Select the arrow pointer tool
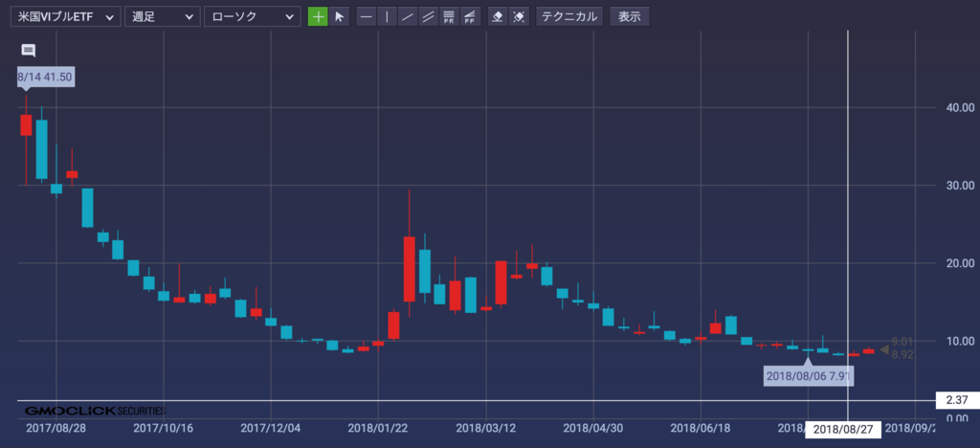This screenshot has height=448, width=980. (340, 17)
